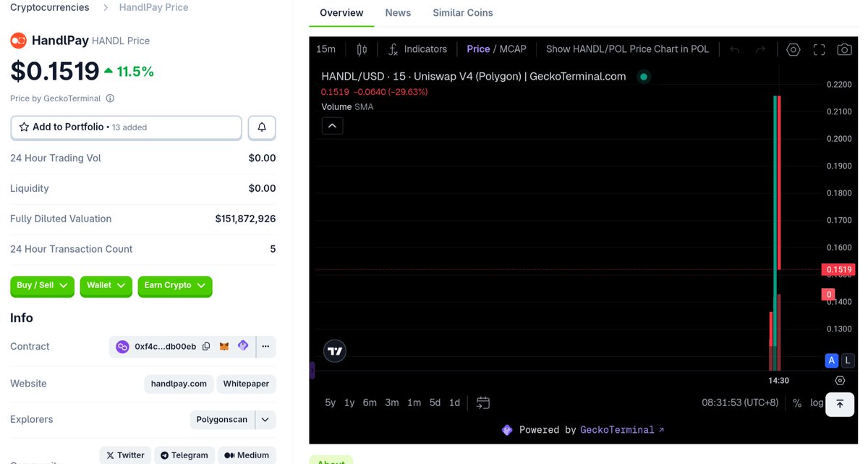Select the 1y time range

pos(349,403)
